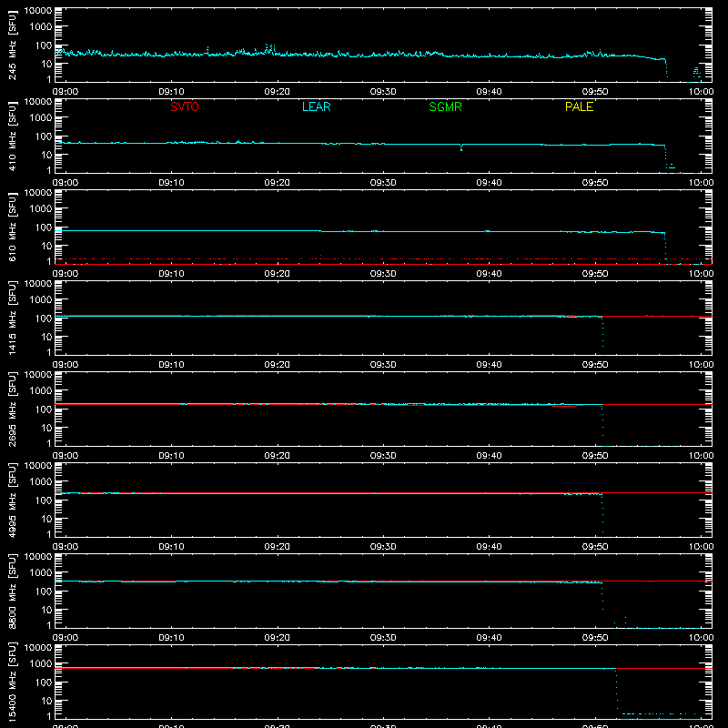The image size is (728, 728).
Task: Click 09:00 time tick under 8800 MHz plot
Action: tap(66, 638)
